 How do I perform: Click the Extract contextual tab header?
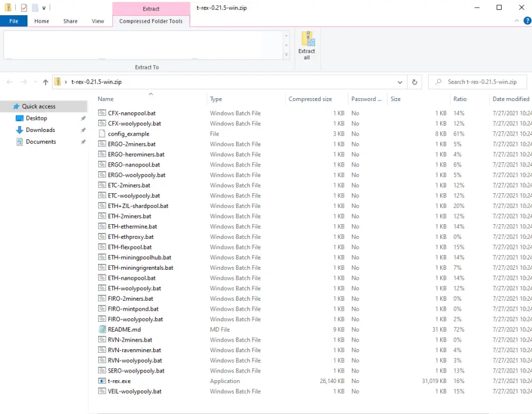point(151,9)
